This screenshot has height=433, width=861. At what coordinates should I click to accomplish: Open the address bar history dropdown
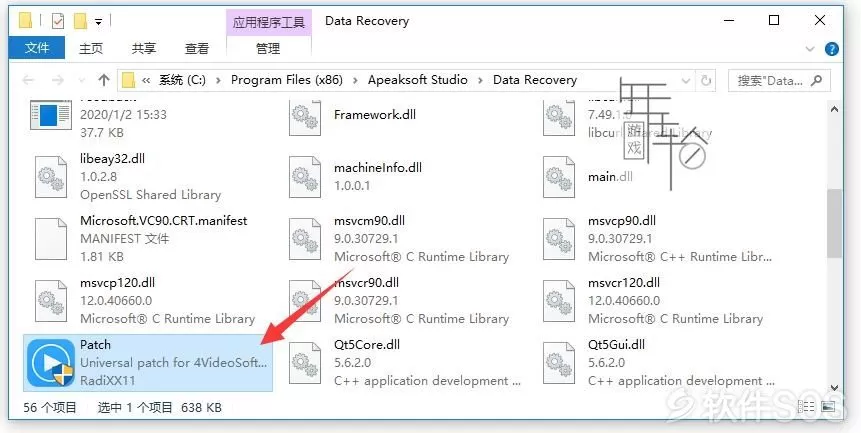(686, 81)
